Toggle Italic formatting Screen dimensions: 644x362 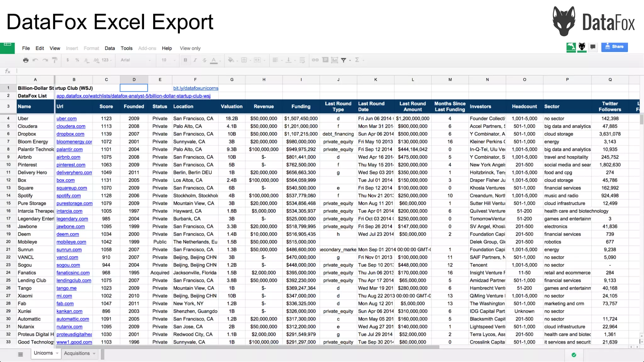(195, 60)
